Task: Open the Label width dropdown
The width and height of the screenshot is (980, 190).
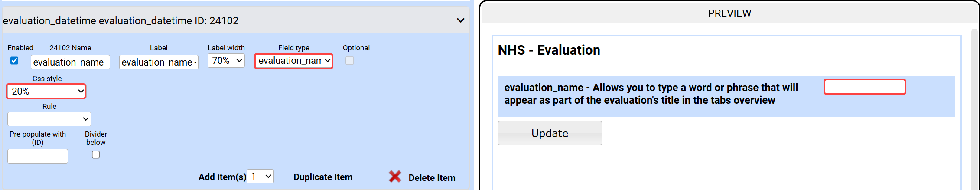Action: pos(226,61)
